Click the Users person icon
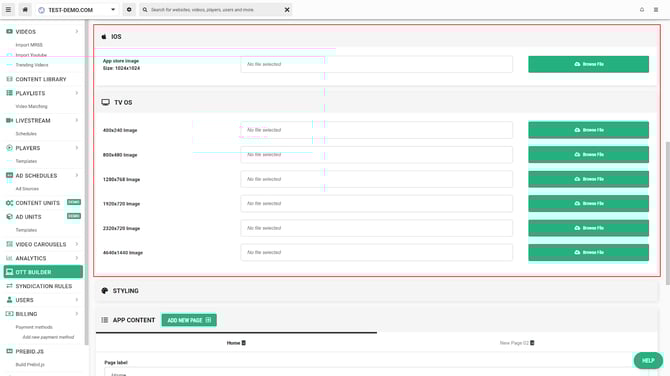 9,300
